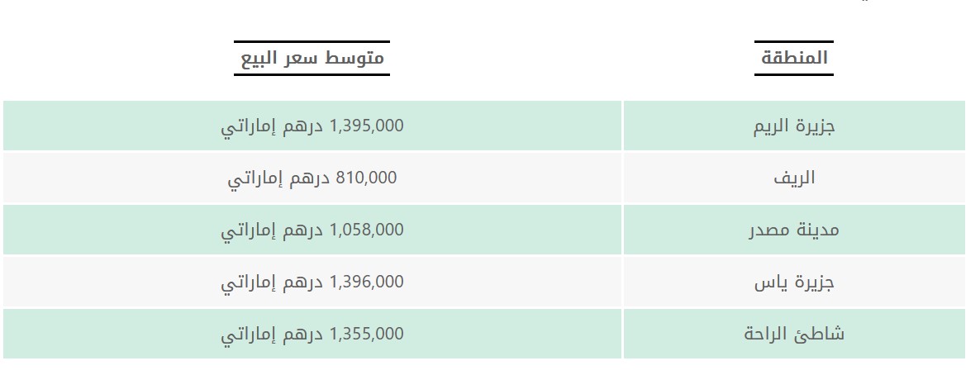980x375 pixels.
Task: Click the المنطقة column header
Action: coord(794,58)
